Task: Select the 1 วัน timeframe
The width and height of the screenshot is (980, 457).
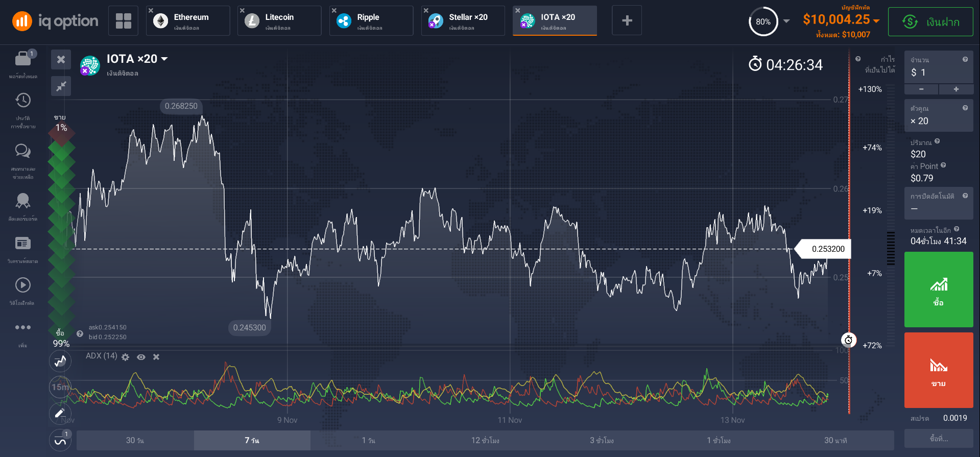Action: click(368, 440)
